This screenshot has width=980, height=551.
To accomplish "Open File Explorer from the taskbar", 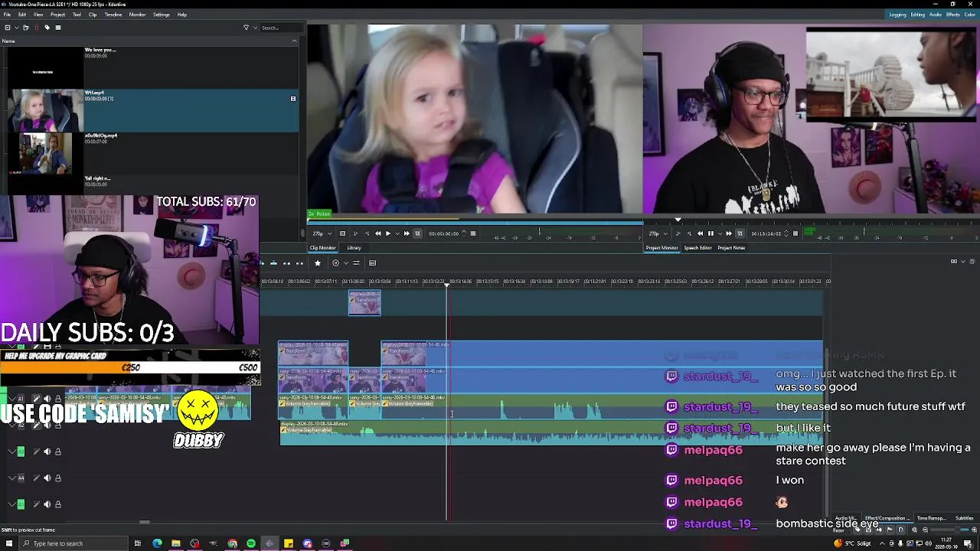I will (175, 543).
